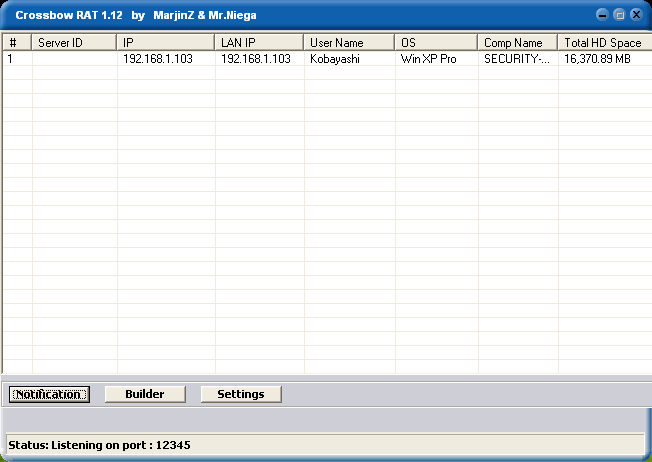Select the SECURITY- computer name cell
652x462 pixels.
coord(516,59)
